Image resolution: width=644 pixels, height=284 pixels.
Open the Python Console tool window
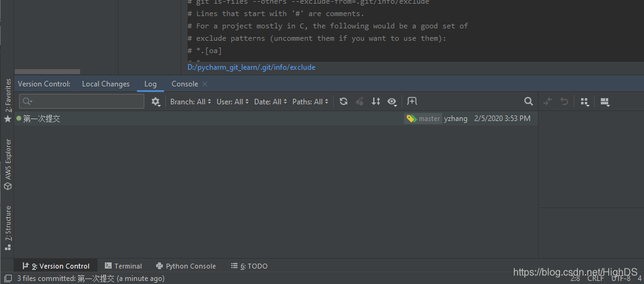click(186, 266)
